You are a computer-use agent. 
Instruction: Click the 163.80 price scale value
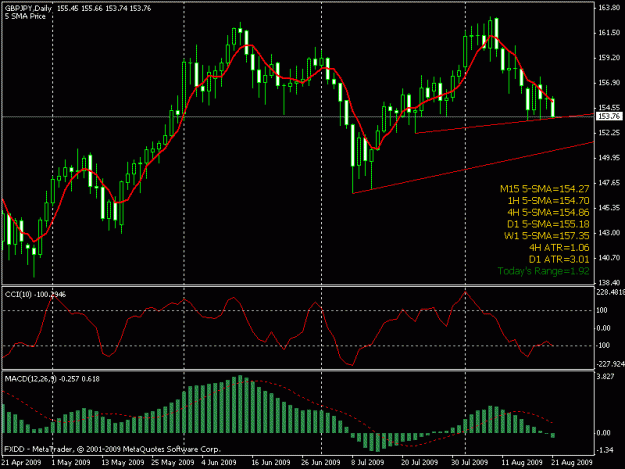pyautogui.click(x=609, y=8)
